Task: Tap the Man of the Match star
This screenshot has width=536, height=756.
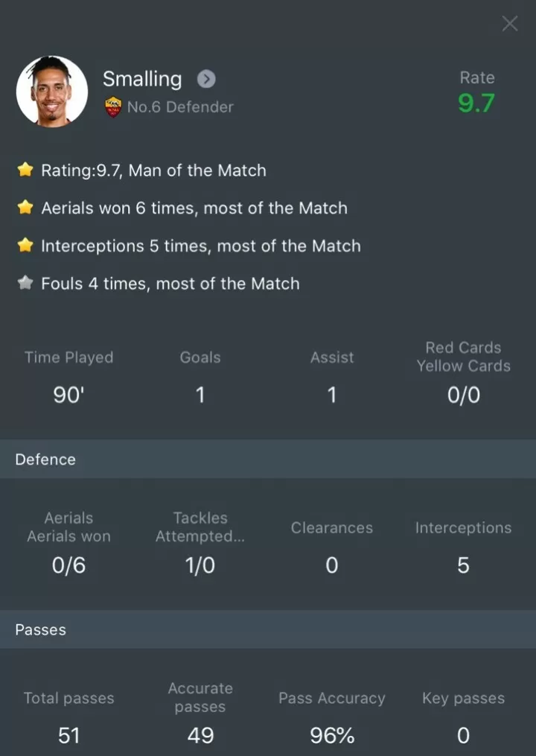Action: [26, 171]
